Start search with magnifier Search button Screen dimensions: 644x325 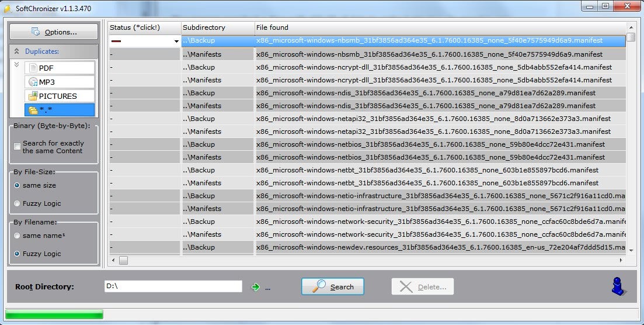coord(332,286)
